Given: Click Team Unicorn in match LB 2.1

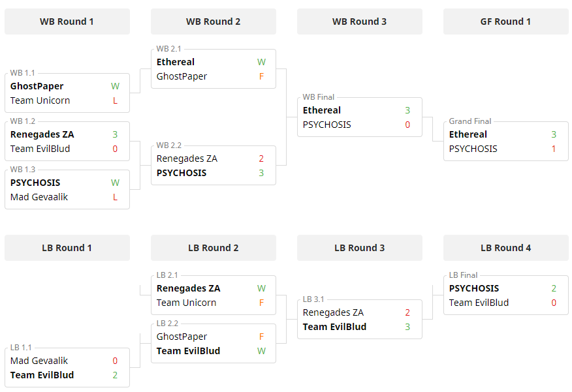Looking at the screenshot, I should 187,303.
